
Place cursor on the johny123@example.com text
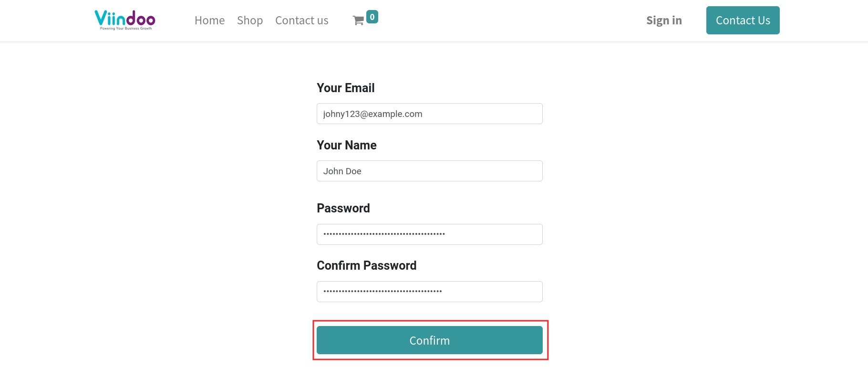click(372, 114)
